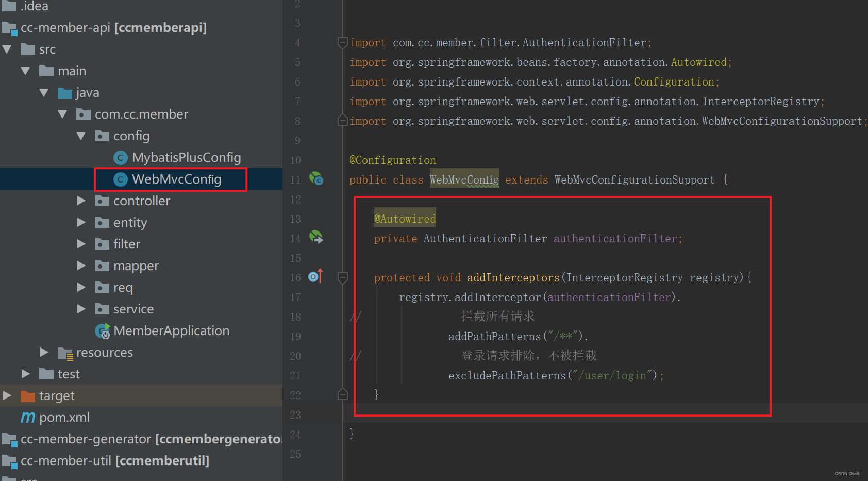The image size is (868, 481).
Task: Click the "/user/login" string literal
Action: coord(615,376)
